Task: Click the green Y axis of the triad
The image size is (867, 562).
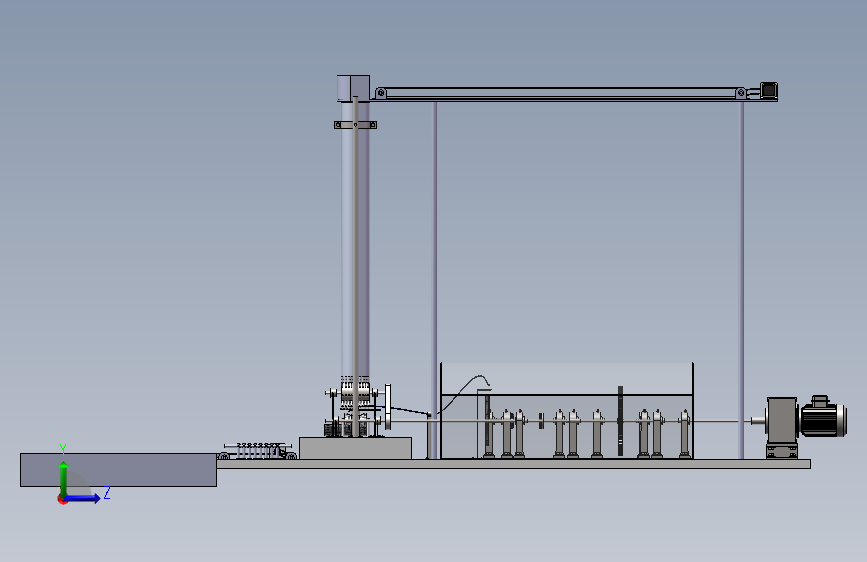Action: pyautogui.click(x=63, y=479)
